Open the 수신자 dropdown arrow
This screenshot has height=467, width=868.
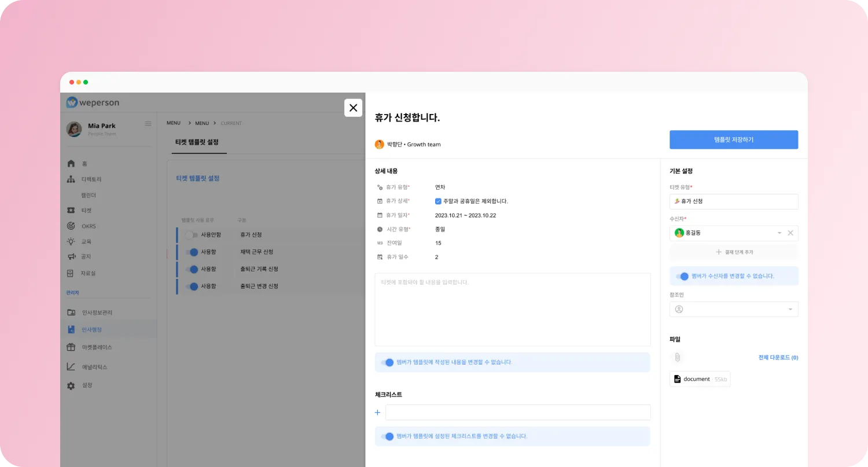coord(779,233)
